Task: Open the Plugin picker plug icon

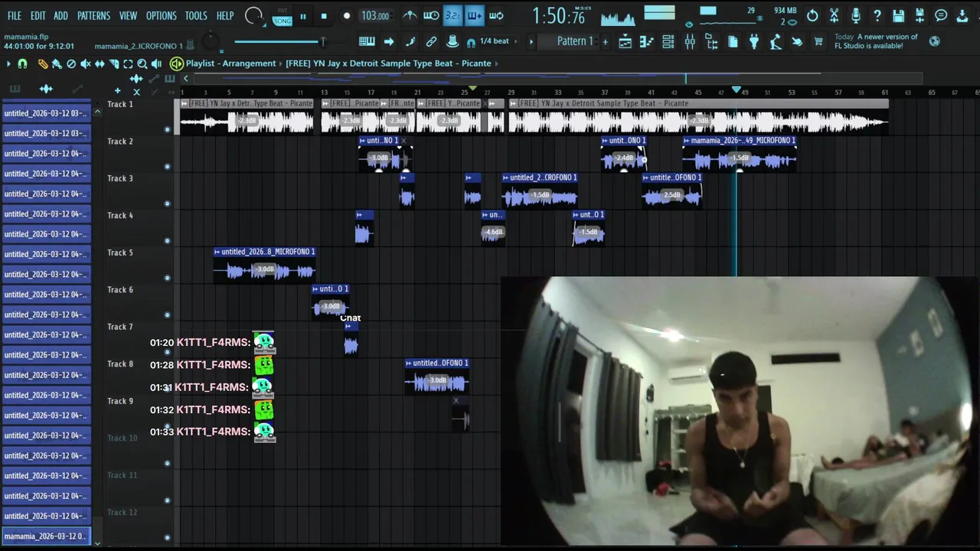Action: click(754, 41)
